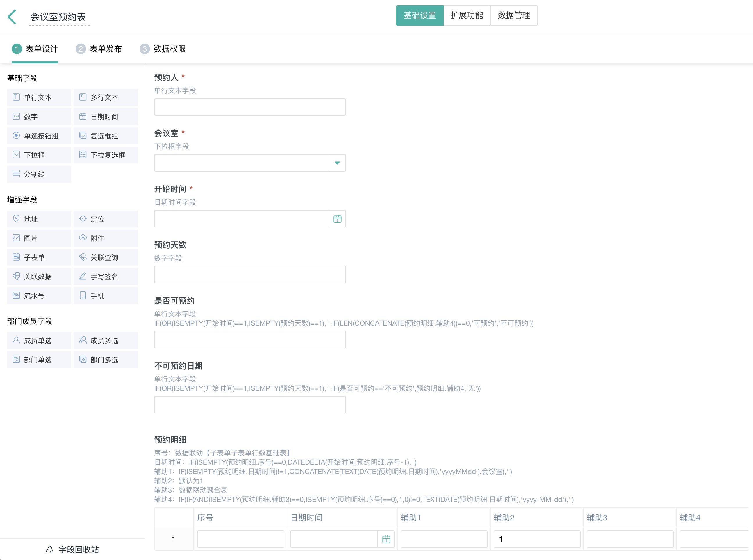Switch to the 扩展功能 tab
Viewport: 753px width, 560px height.
point(466,15)
